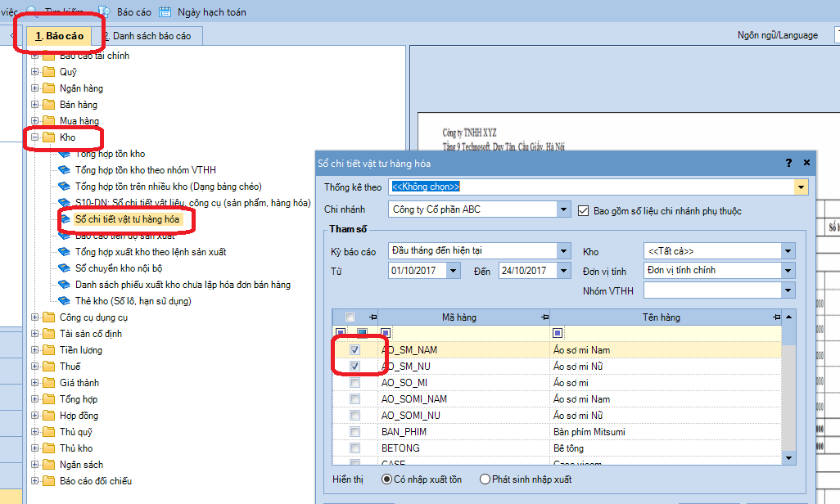The height and width of the screenshot is (504, 840).
Task: Uncheck the AO_SM_NAM row checkbox
Action: click(355, 349)
